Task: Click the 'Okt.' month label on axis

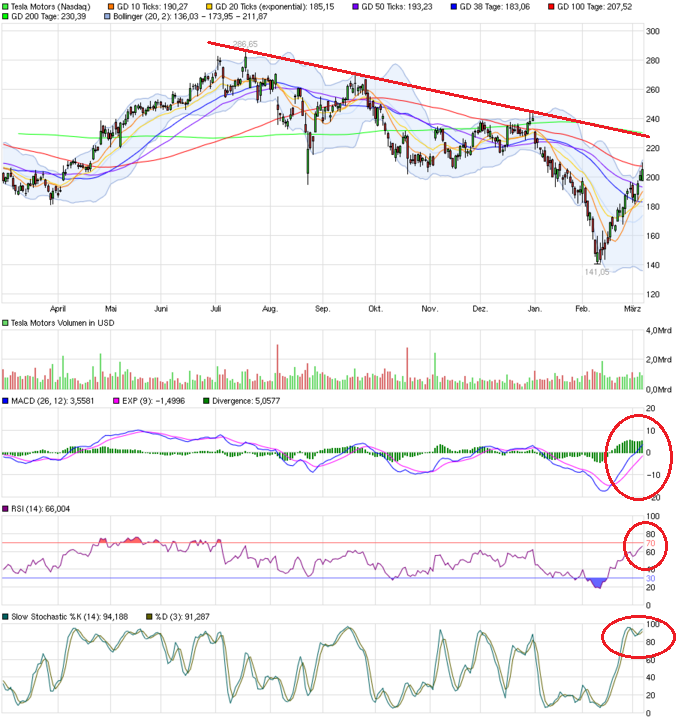Action: [375, 309]
